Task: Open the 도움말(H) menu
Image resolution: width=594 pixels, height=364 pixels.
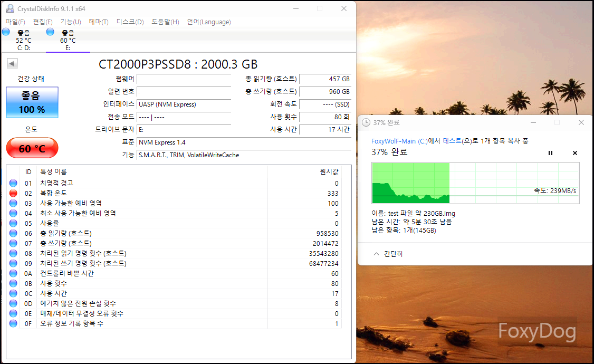Action: 165,22
